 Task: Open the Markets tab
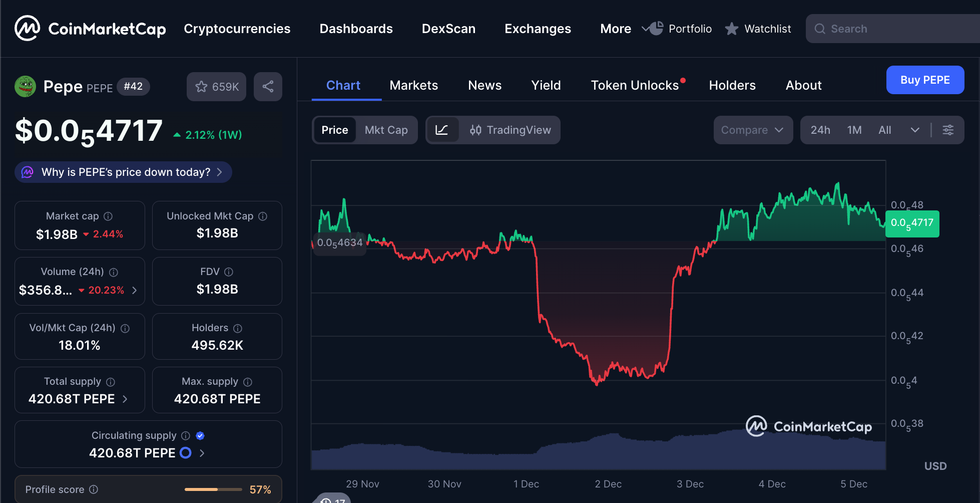[x=413, y=86]
